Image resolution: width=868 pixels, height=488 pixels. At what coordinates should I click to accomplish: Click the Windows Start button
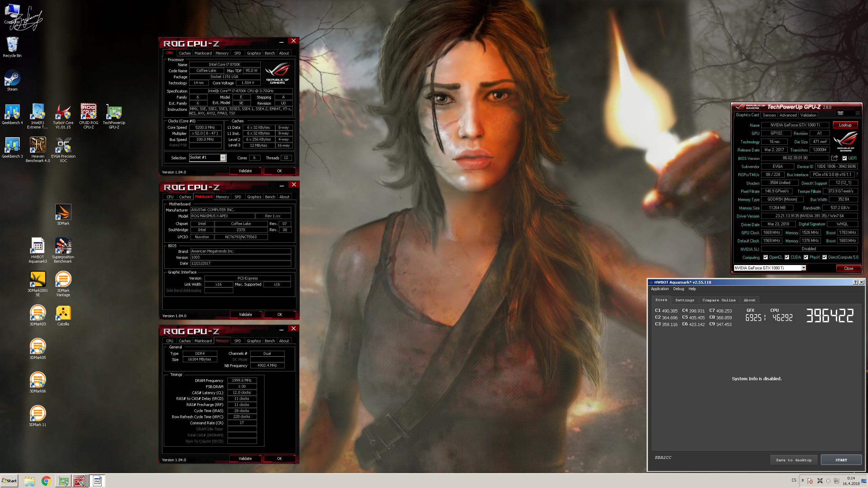9,481
